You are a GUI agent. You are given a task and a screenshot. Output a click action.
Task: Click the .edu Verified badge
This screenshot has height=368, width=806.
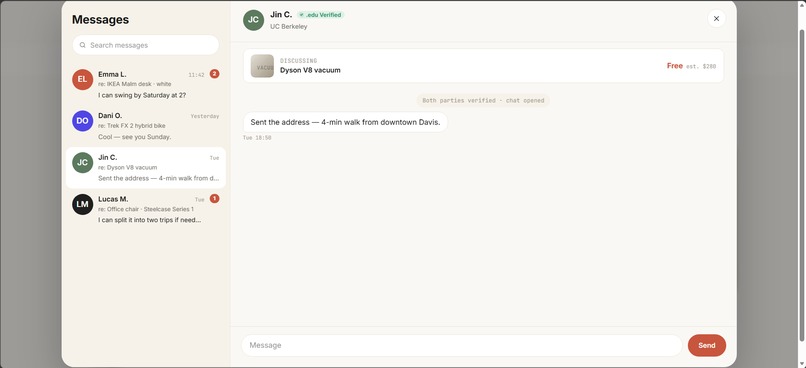320,15
